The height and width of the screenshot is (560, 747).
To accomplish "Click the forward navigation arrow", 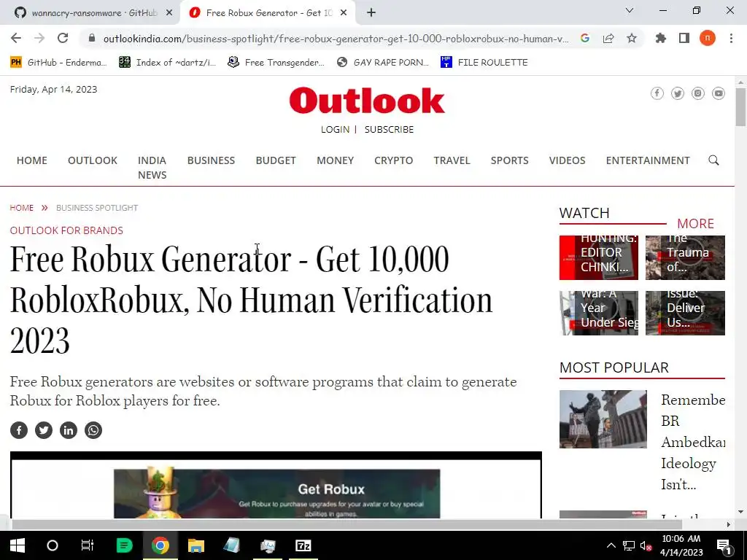I will [39, 38].
